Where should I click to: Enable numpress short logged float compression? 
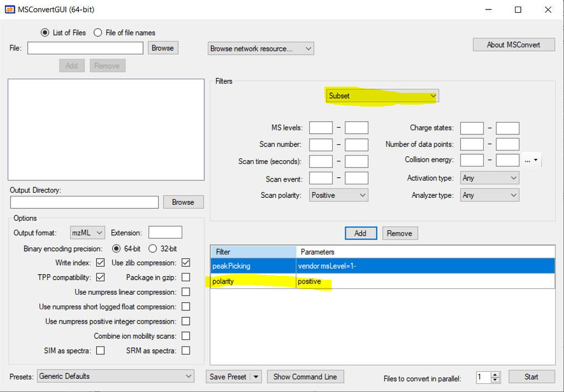[x=186, y=307]
